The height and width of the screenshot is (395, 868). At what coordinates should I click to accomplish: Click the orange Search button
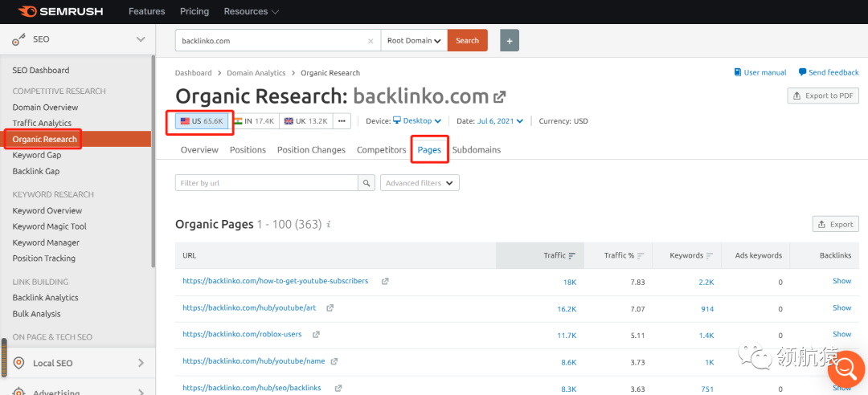pyautogui.click(x=467, y=41)
